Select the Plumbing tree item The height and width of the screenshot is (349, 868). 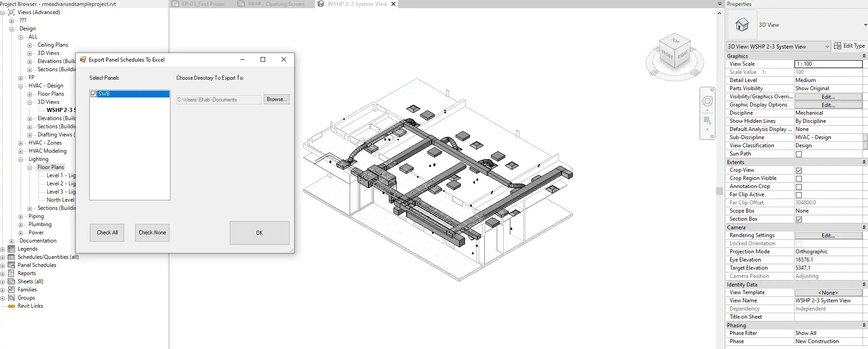40,224
